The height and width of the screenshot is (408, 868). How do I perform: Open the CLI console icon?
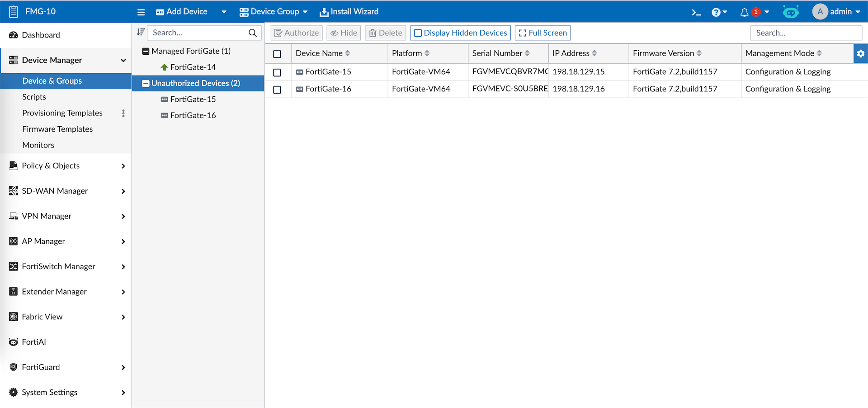pos(696,12)
